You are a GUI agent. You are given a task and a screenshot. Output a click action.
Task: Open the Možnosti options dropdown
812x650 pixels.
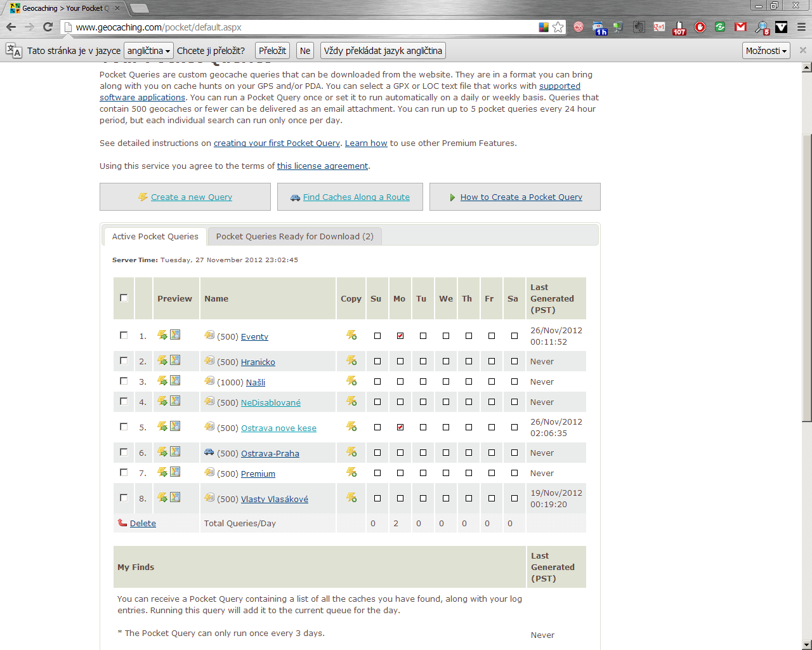click(766, 51)
